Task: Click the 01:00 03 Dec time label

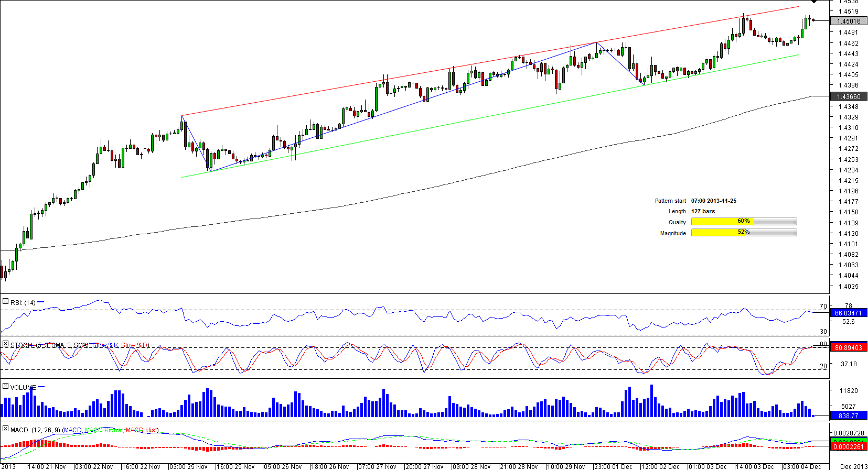Action: [x=708, y=467]
